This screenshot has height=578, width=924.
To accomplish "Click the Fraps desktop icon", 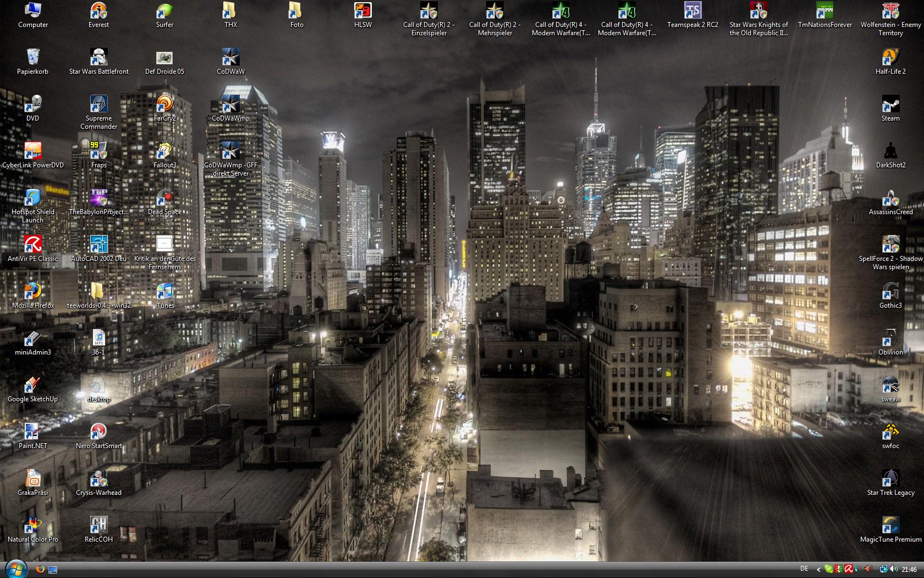I will click(x=99, y=151).
